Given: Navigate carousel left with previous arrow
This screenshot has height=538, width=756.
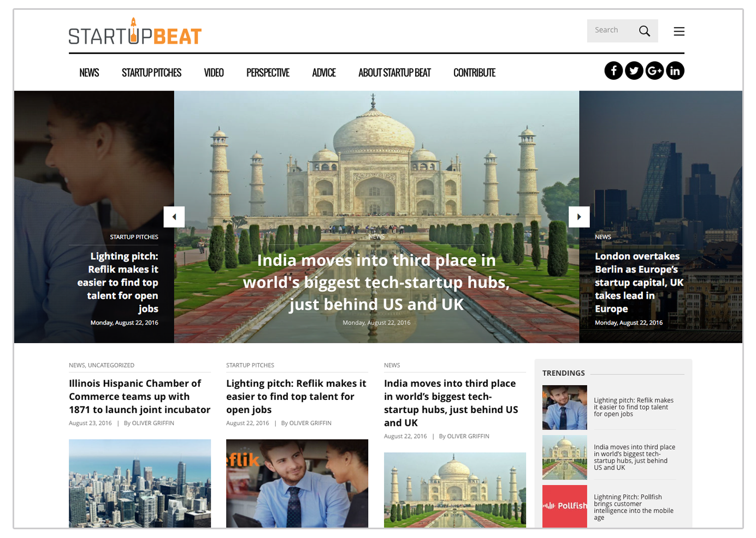Looking at the screenshot, I should point(174,217).
